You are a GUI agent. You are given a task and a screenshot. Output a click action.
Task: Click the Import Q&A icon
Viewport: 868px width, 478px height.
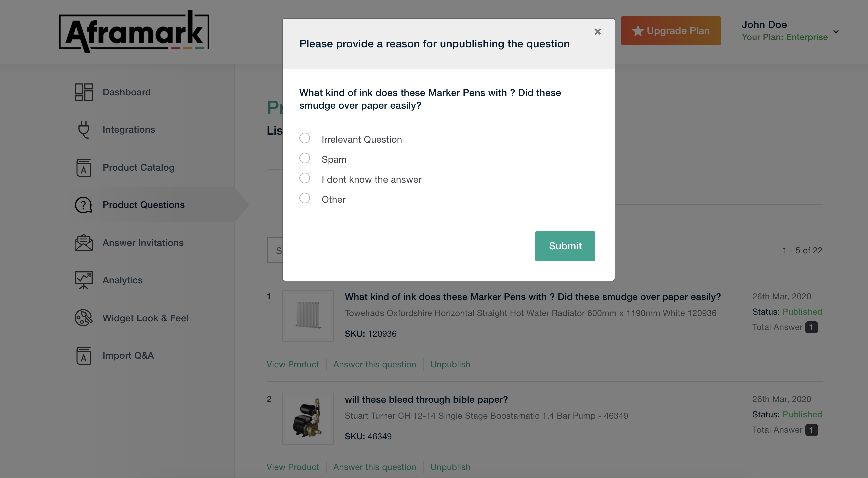click(x=83, y=355)
